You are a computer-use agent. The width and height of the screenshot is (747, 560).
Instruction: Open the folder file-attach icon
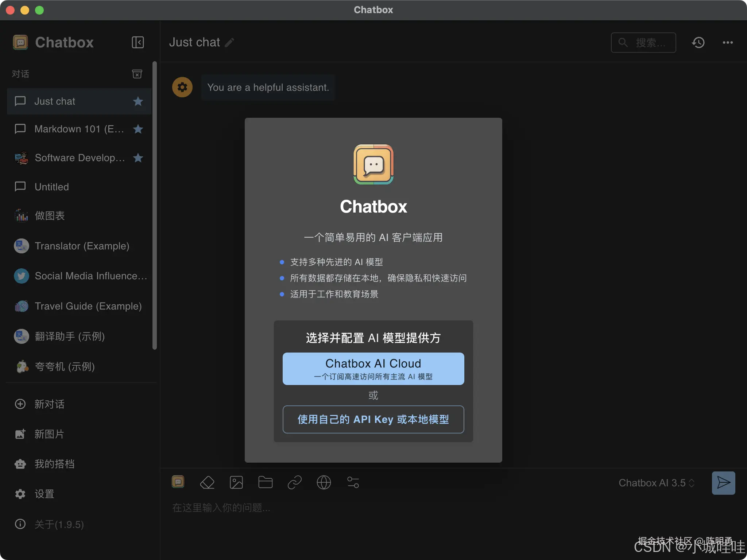point(265,482)
